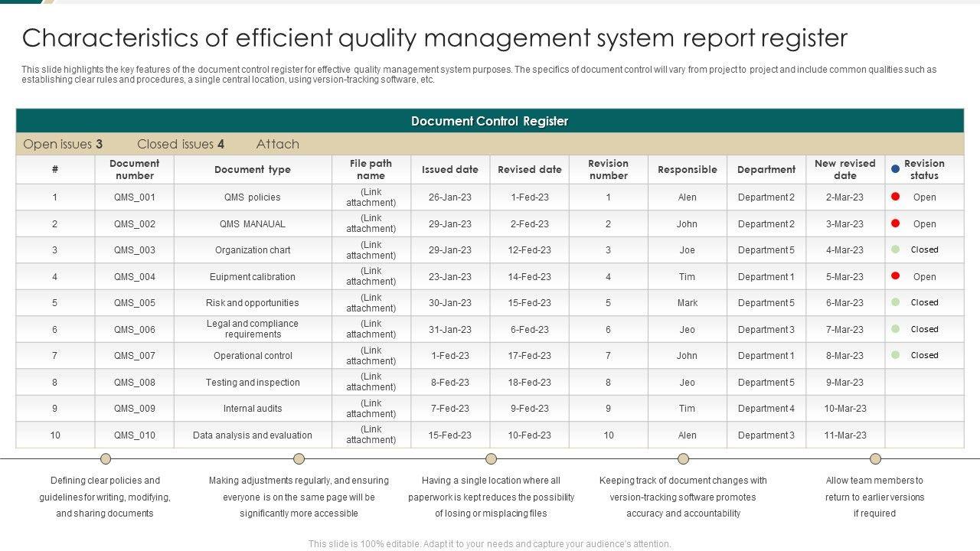980x551 pixels.
Task: Click timeline circle above 'Keeping track of document changes'
Action: point(683,459)
